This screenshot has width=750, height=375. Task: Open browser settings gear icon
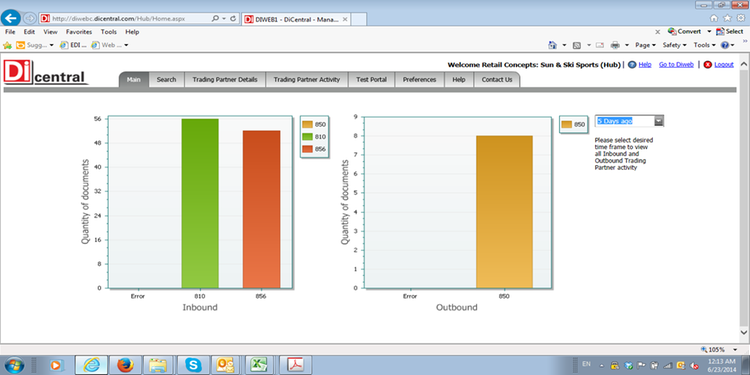click(x=741, y=18)
